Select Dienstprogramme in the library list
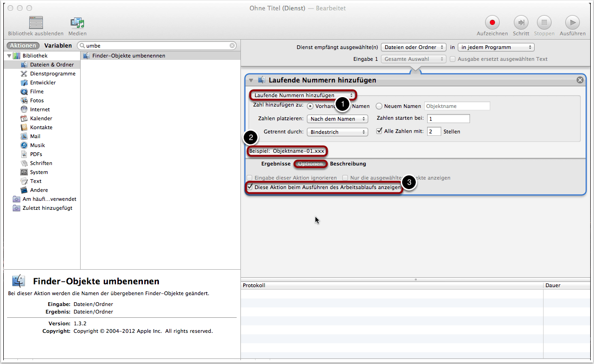Viewport: 594px width, 364px height. (x=52, y=74)
